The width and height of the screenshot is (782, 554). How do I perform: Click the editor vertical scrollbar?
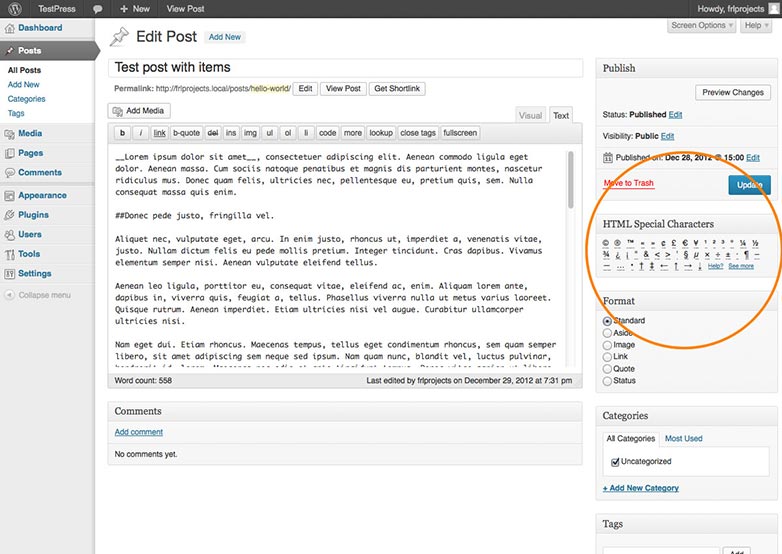coord(570,180)
